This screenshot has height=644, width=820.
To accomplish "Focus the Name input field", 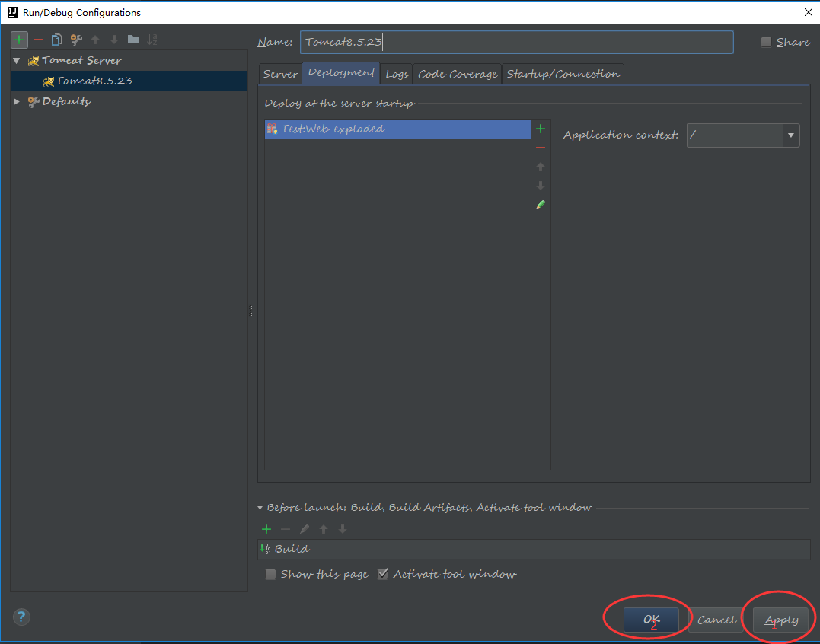I will click(517, 43).
